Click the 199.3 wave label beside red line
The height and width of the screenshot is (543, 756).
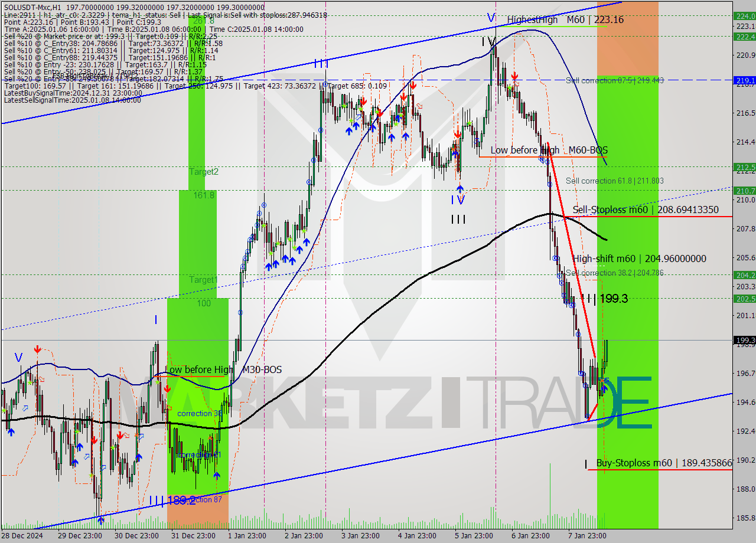point(604,299)
